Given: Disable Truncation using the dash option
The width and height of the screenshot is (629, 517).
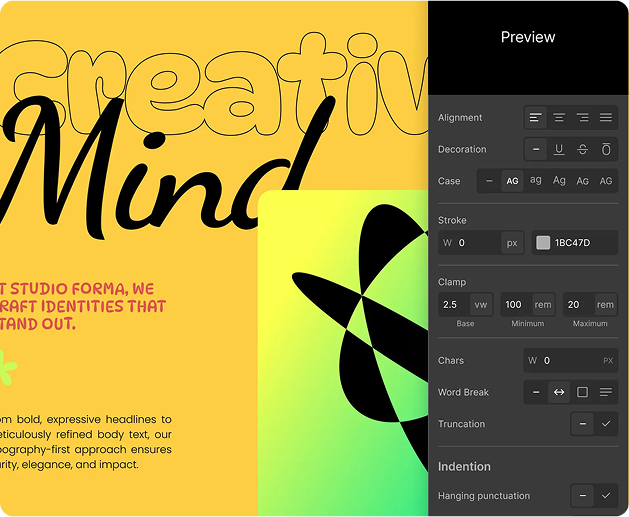Looking at the screenshot, I should click(x=582, y=424).
